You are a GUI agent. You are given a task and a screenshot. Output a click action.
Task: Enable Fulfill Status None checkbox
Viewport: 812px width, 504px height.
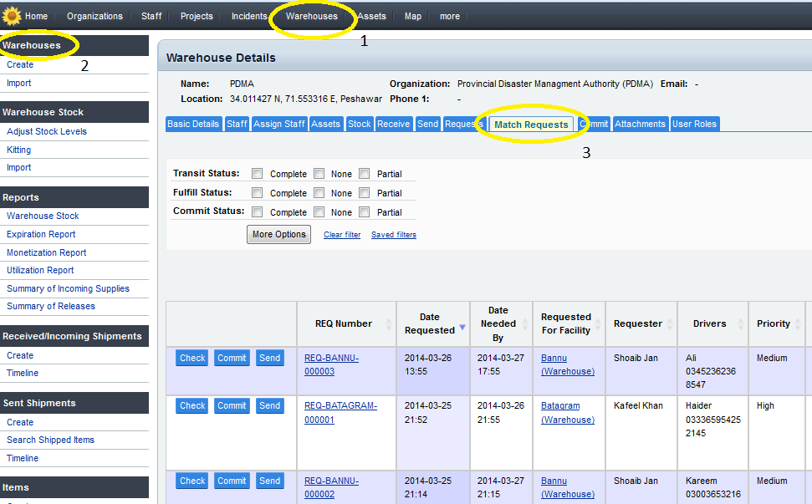tap(319, 193)
